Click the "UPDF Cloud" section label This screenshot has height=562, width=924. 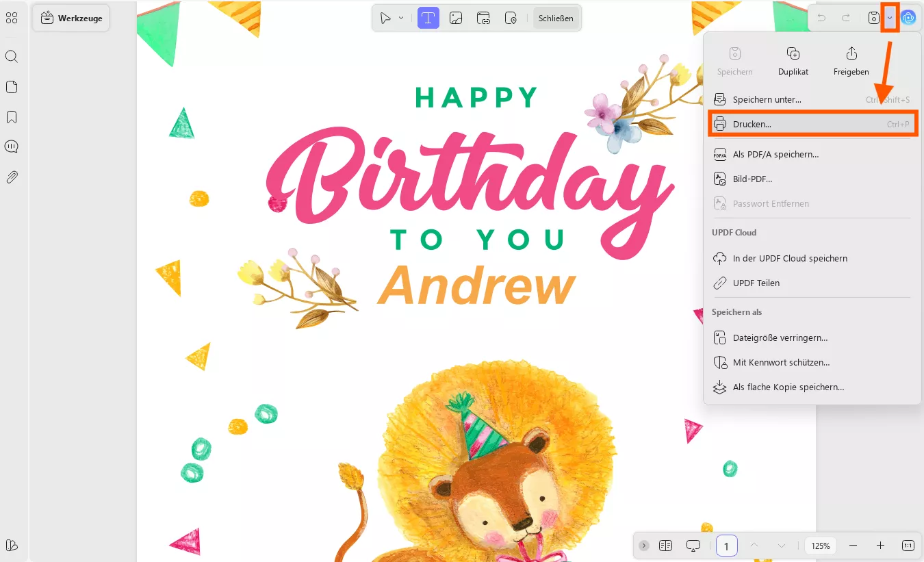coord(734,233)
